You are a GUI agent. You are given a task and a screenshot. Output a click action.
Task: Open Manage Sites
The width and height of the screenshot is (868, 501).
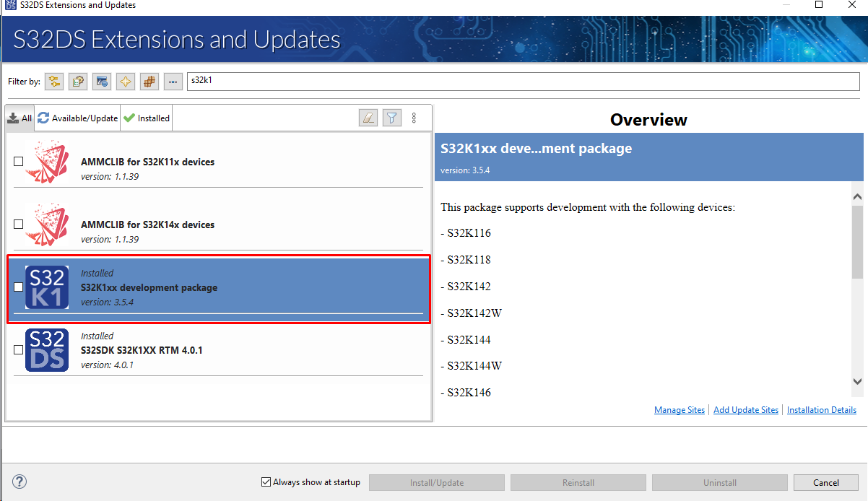click(679, 409)
